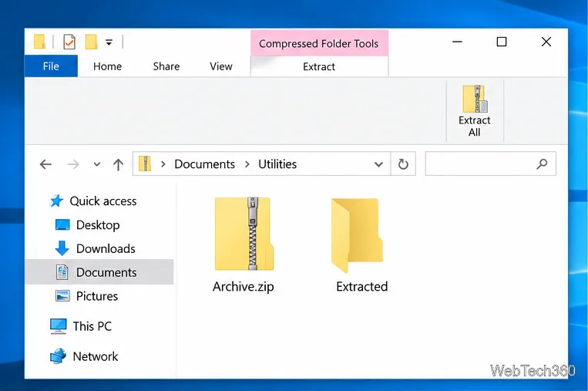The image size is (588, 391).
Task: Select Desktop in the sidebar
Action: pyautogui.click(x=87, y=225)
